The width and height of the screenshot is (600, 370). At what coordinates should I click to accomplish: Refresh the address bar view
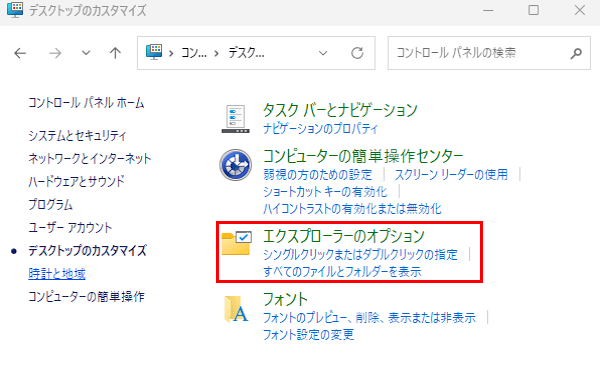click(357, 53)
